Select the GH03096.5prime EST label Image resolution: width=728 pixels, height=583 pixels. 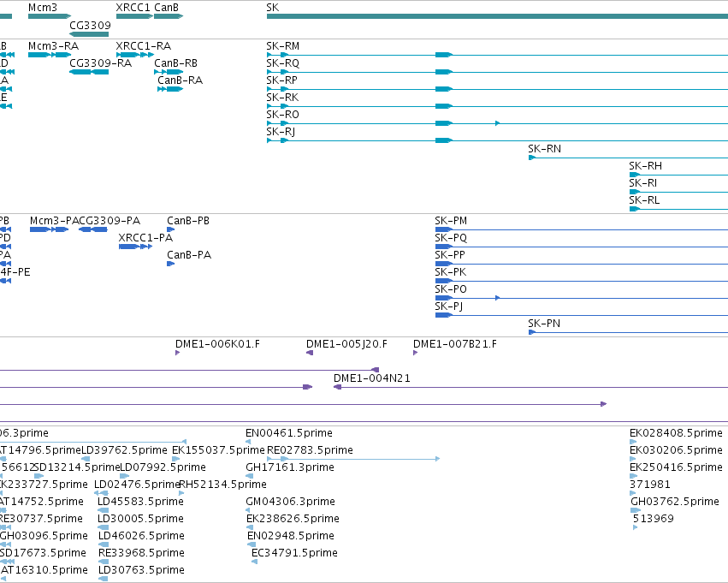tap(44, 536)
